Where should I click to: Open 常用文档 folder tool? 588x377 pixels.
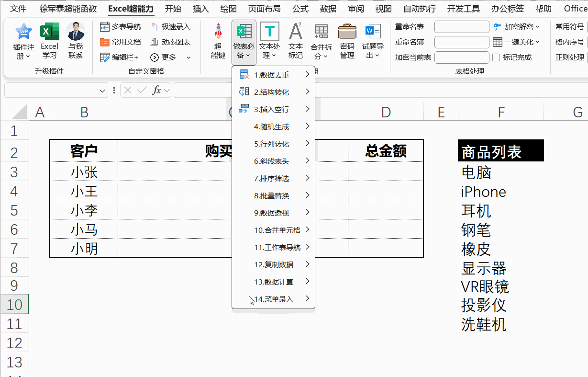[x=120, y=42]
